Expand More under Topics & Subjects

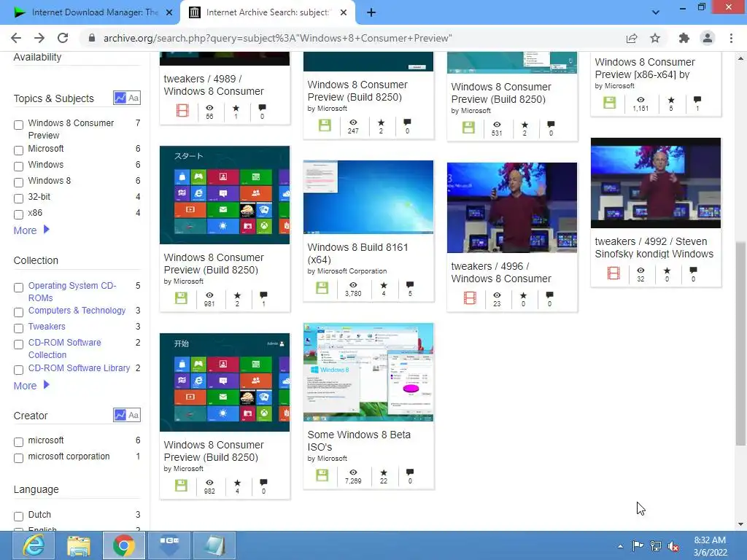tap(31, 230)
